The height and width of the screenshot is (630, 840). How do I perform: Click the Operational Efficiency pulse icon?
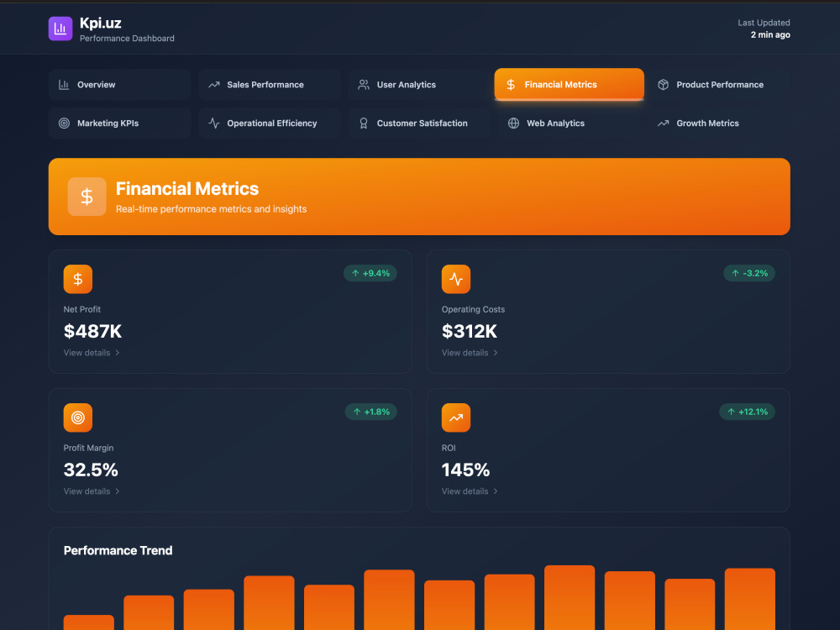pos(213,123)
